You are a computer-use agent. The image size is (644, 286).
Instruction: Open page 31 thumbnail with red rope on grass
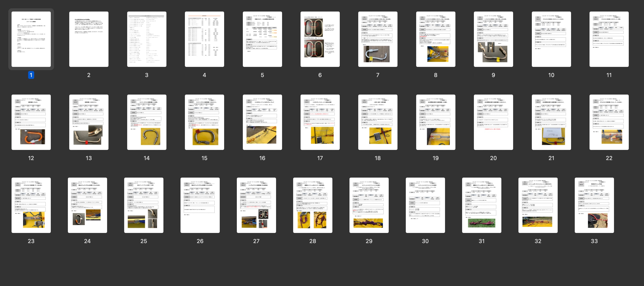coord(481,205)
